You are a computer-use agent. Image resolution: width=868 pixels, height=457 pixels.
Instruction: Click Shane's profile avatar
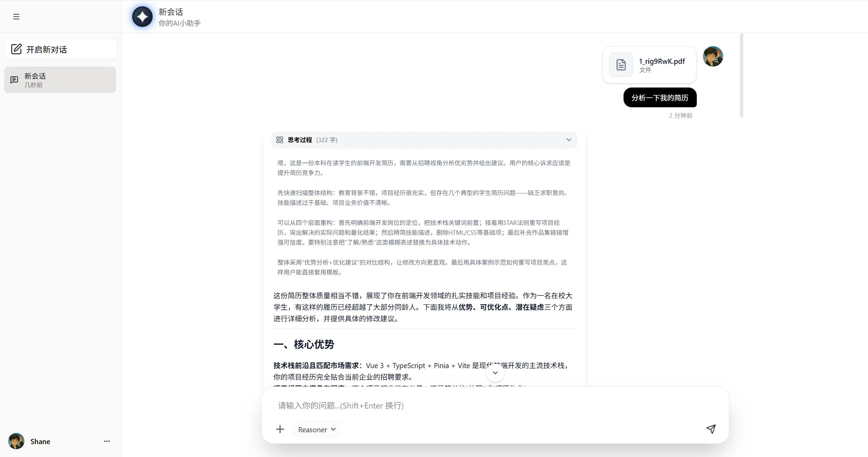point(16,441)
